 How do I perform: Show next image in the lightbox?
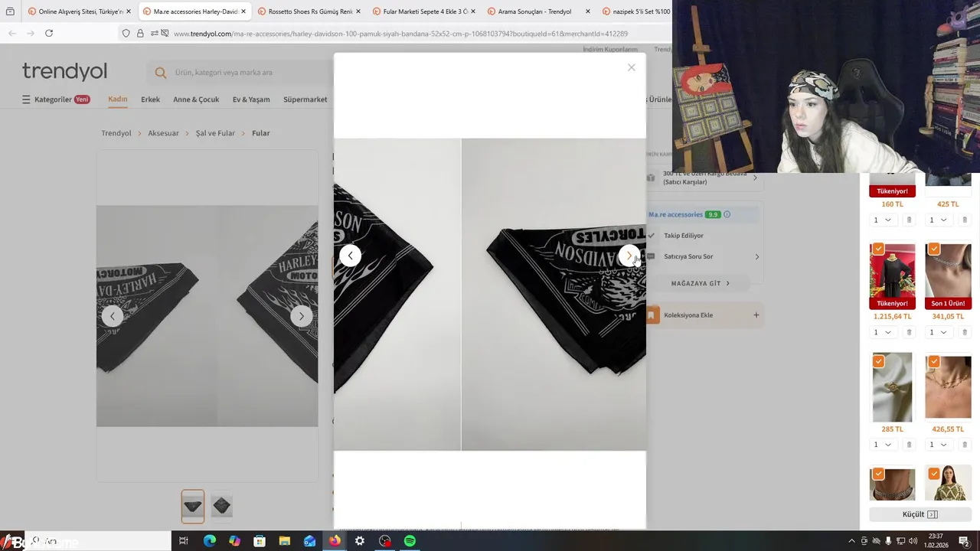tap(629, 256)
